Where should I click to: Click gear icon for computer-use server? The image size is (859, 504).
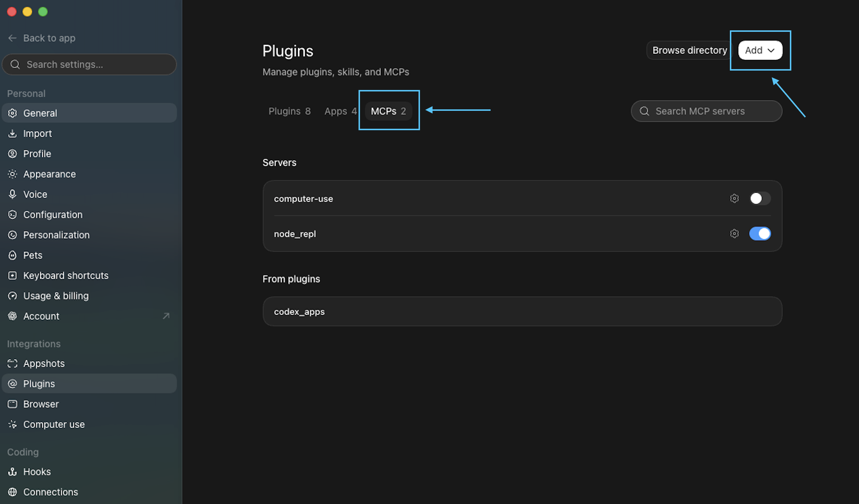734,199
